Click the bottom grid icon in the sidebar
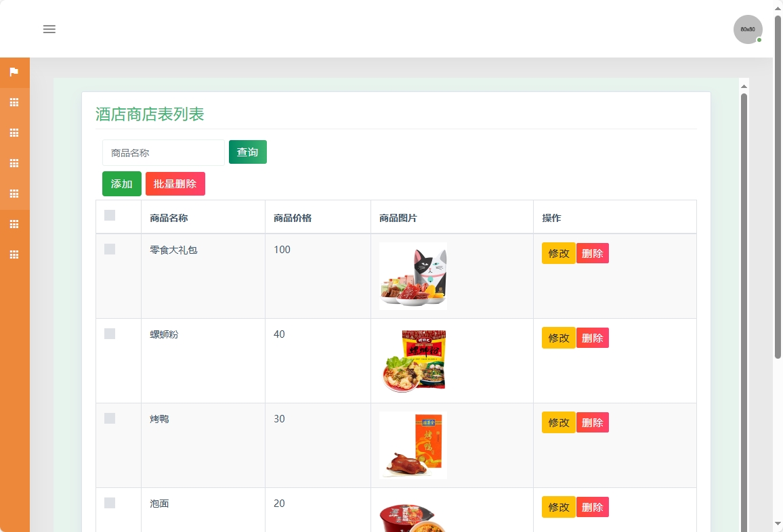This screenshot has height=532, width=783. point(14,254)
